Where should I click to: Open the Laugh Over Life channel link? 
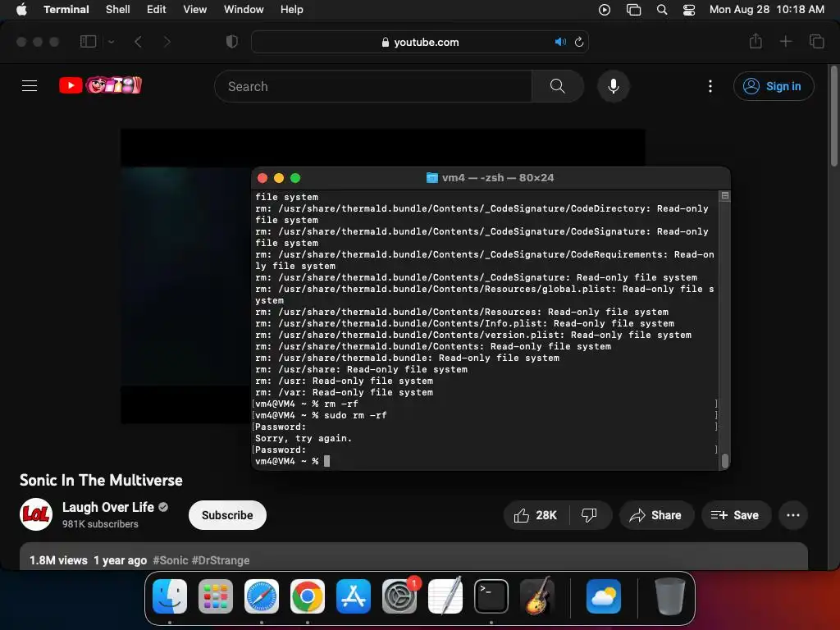107,507
